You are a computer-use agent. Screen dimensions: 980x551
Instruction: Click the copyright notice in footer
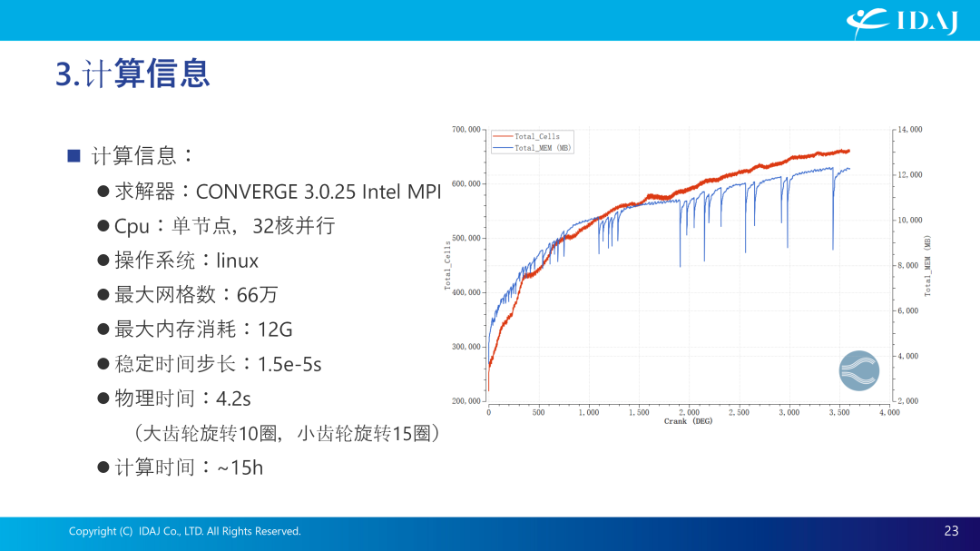click(x=184, y=531)
